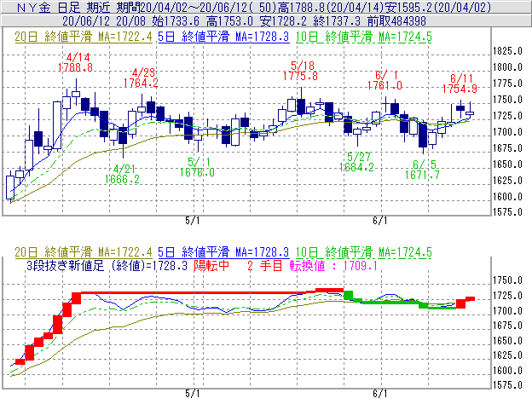The width and height of the screenshot is (532, 404).
Task: Click the bottom-left red line-break block
Action: (20, 362)
